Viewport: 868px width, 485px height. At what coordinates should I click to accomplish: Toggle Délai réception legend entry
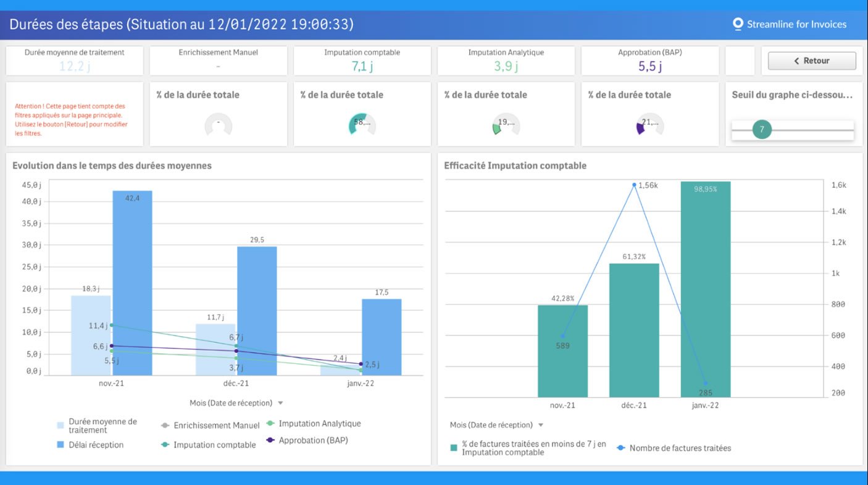click(96, 445)
